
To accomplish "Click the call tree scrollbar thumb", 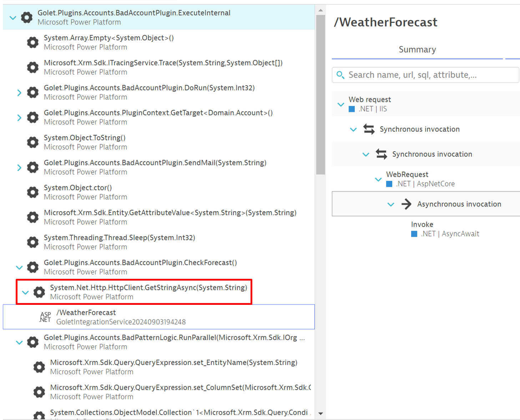I will 320,95.
